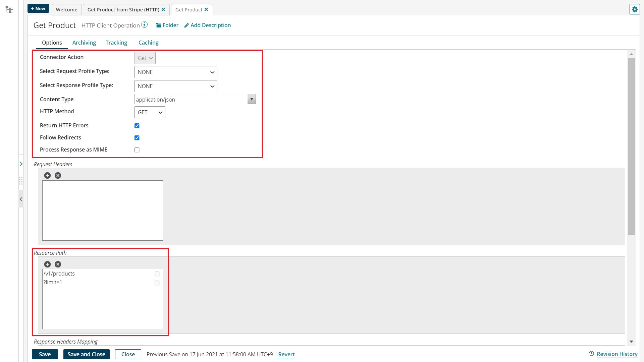Open the settings gear in top-right corner
The height and width of the screenshot is (362, 644).
coord(635,9)
